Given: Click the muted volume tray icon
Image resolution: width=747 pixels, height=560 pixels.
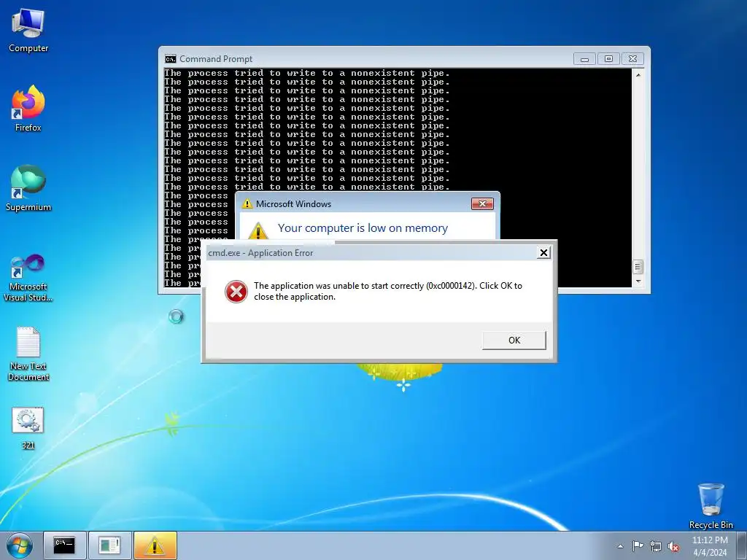Looking at the screenshot, I should click(673, 546).
